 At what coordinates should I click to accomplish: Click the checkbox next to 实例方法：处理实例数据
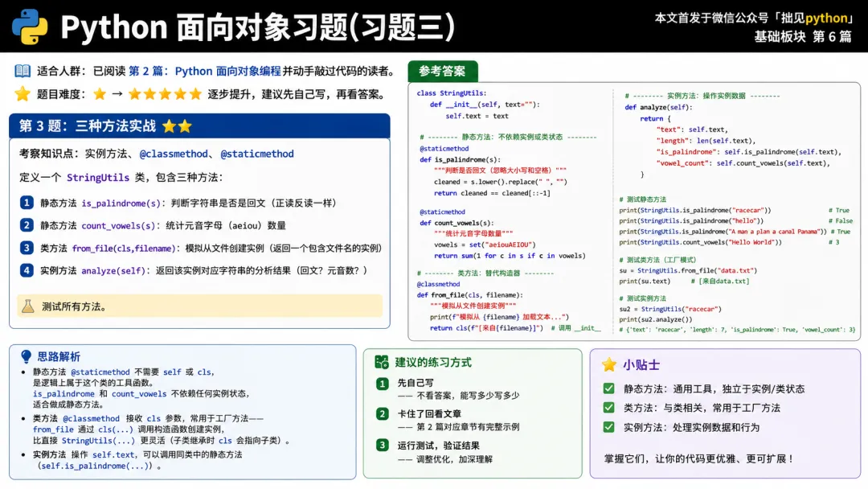pos(609,427)
